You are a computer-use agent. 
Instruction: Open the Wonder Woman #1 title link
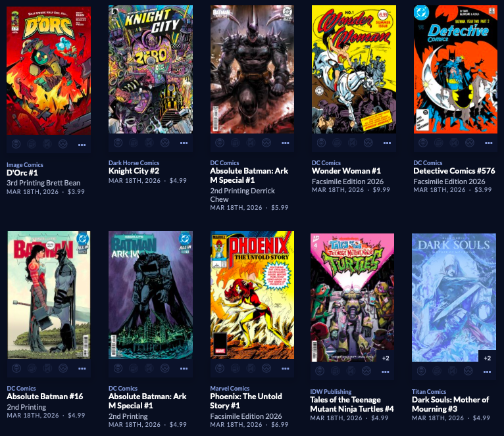click(x=346, y=171)
